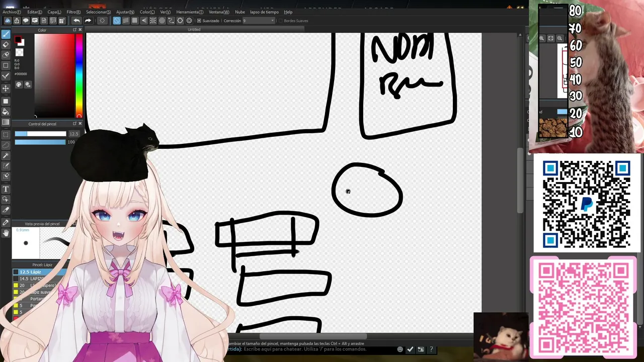Adjust the brush opacity slider
This screenshot has width=644, height=362.
[40, 142]
